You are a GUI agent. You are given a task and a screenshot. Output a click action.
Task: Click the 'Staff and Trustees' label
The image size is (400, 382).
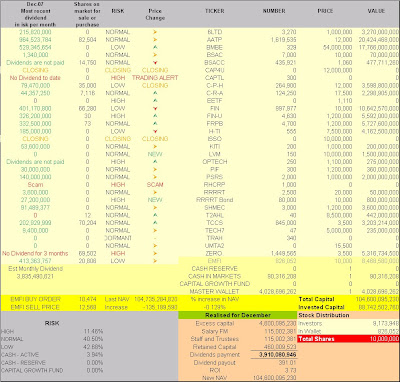pyautogui.click(x=215, y=339)
